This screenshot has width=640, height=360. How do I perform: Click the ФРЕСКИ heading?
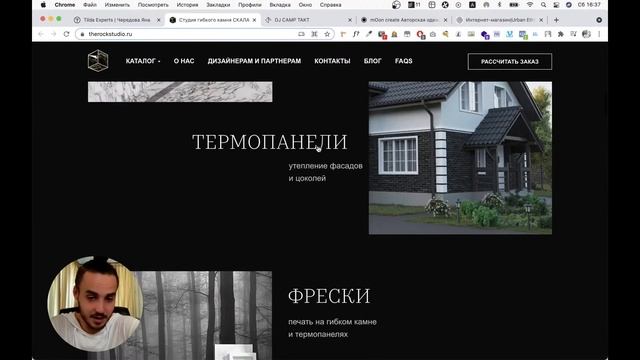click(329, 296)
